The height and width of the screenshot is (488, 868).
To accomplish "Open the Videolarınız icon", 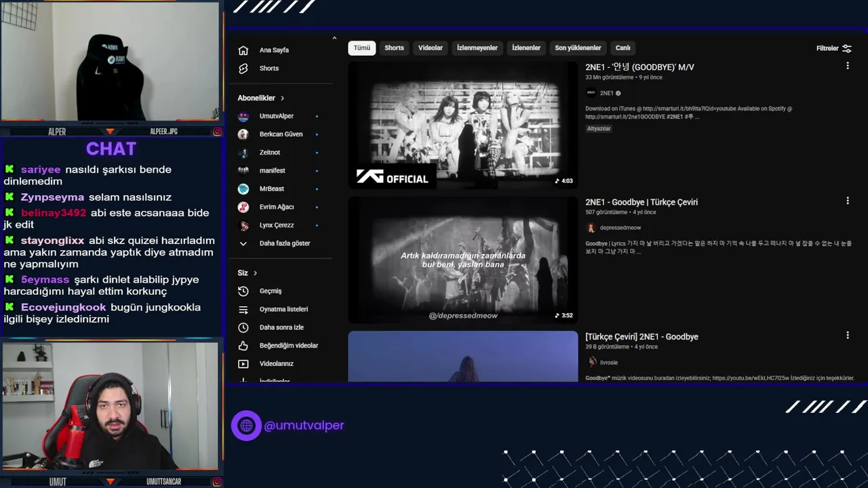I will (243, 364).
